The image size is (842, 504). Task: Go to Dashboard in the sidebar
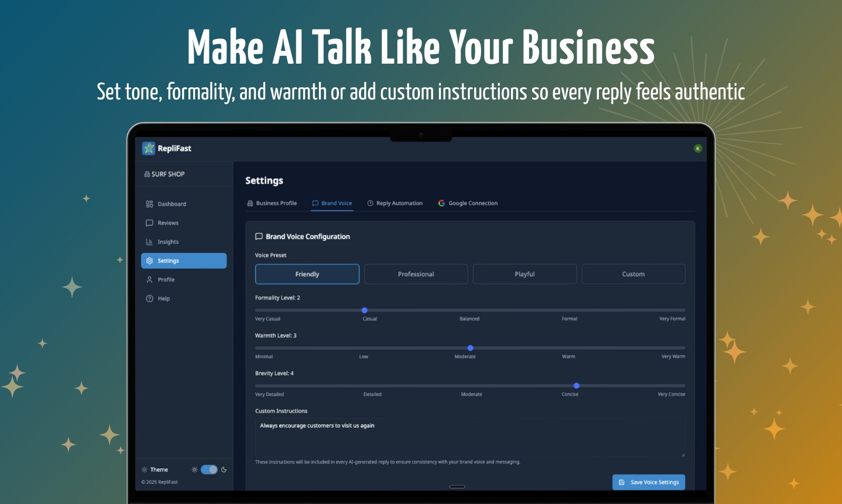point(184,204)
